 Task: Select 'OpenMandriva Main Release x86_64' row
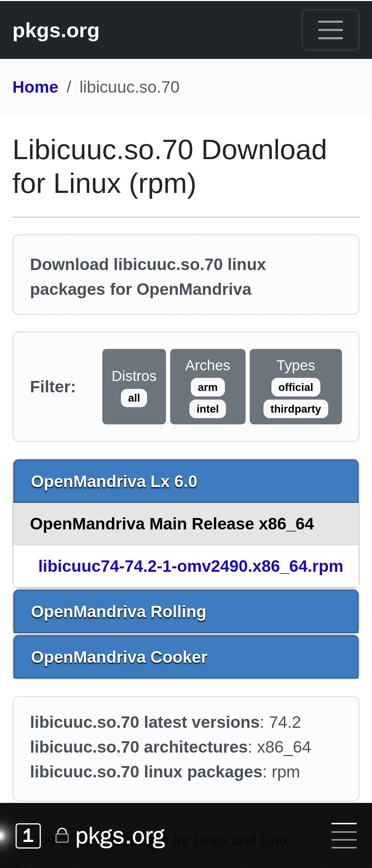[186, 524]
